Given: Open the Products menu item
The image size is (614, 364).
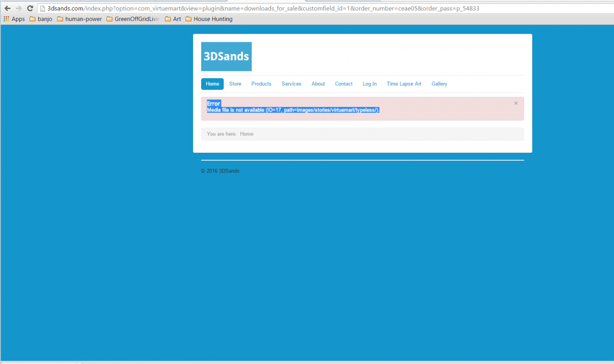Looking at the screenshot, I should [x=261, y=84].
